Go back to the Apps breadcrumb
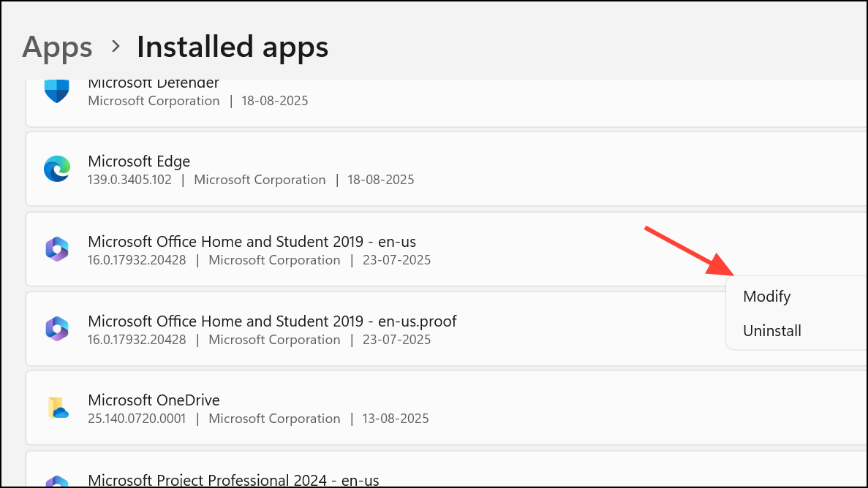Image resolution: width=868 pixels, height=488 pixels. [x=57, y=47]
